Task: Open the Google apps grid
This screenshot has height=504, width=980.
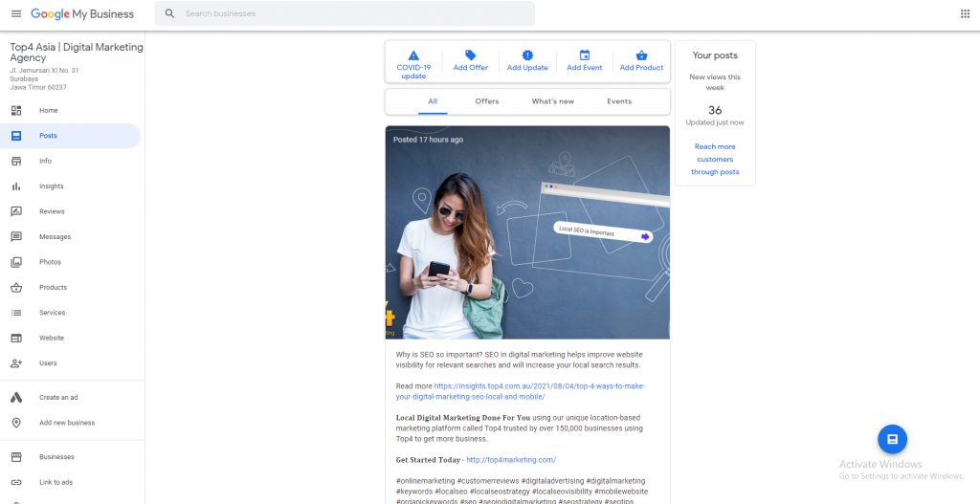Action: [964, 14]
